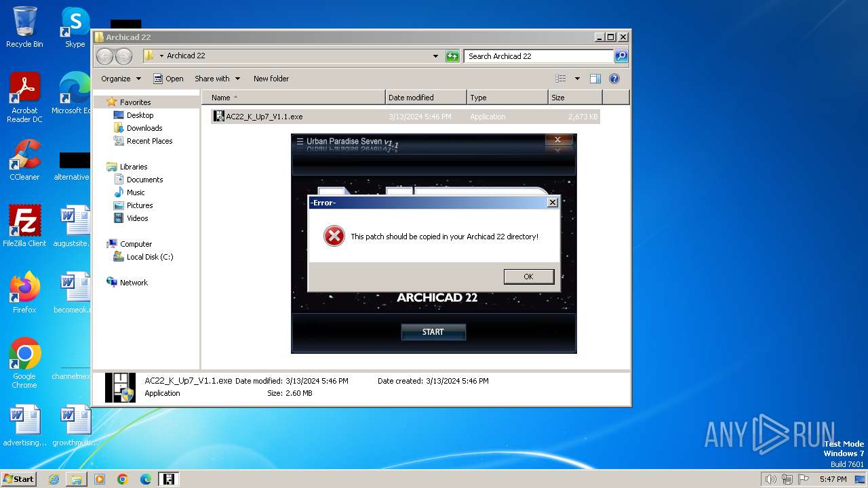
Task: Select Skype desktop shortcut
Action: tap(75, 27)
